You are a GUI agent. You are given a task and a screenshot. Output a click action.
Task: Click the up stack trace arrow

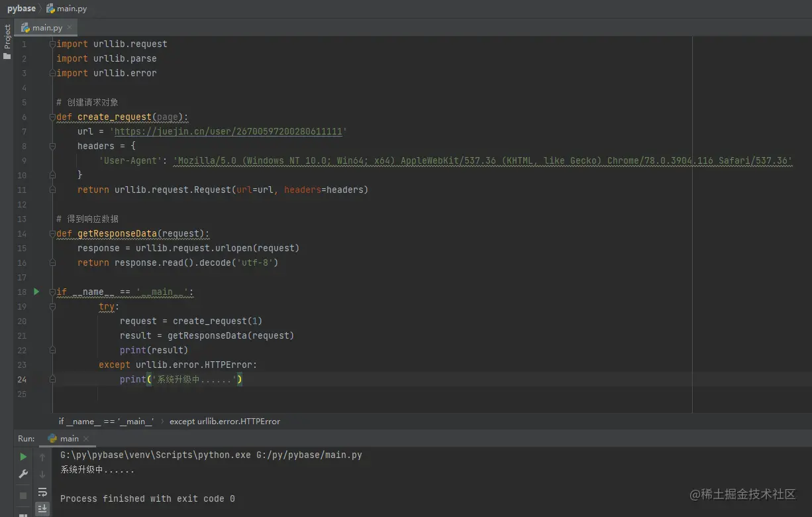[x=42, y=457]
